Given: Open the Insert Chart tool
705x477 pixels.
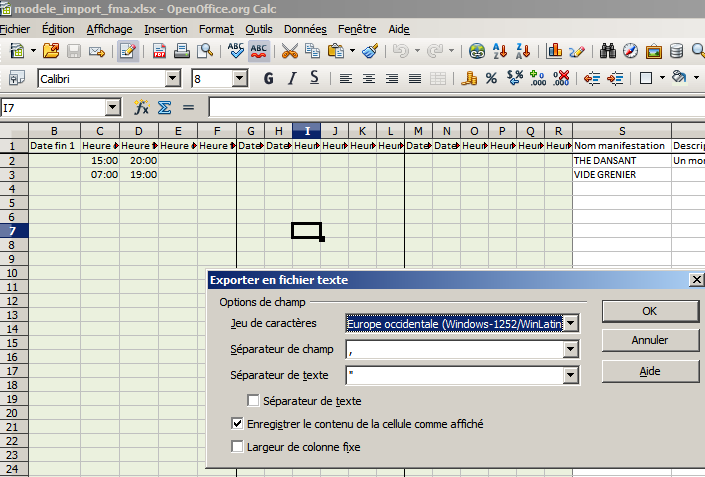Looking at the screenshot, I should [x=554, y=50].
